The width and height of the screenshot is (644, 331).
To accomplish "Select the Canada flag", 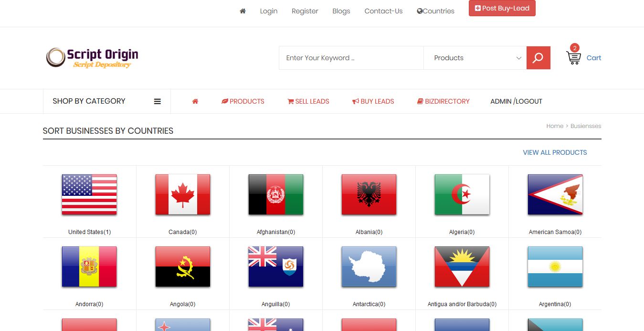I will point(183,194).
